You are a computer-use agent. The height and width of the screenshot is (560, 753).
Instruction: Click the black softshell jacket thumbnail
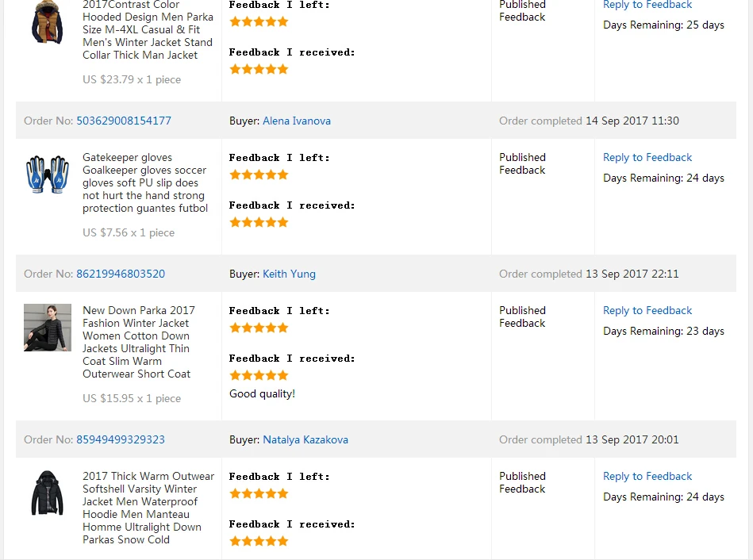click(x=47, y=493)
